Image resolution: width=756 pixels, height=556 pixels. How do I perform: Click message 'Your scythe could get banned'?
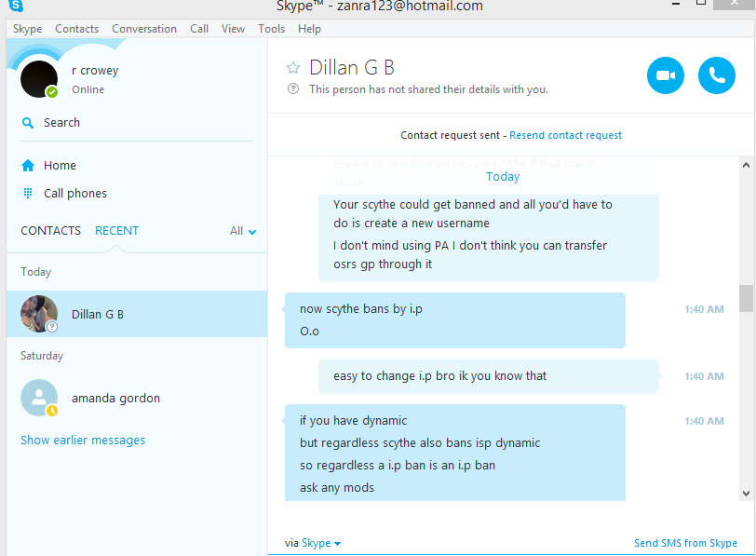(473, 213)
